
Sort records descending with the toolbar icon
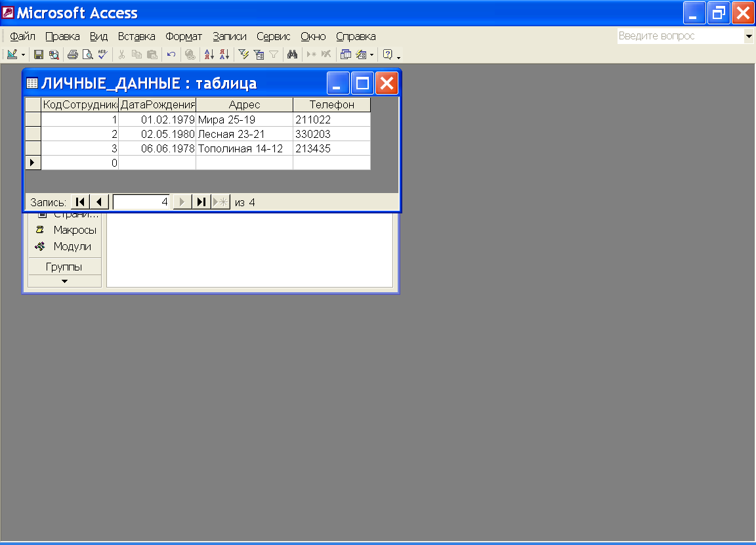coord(224,54)
